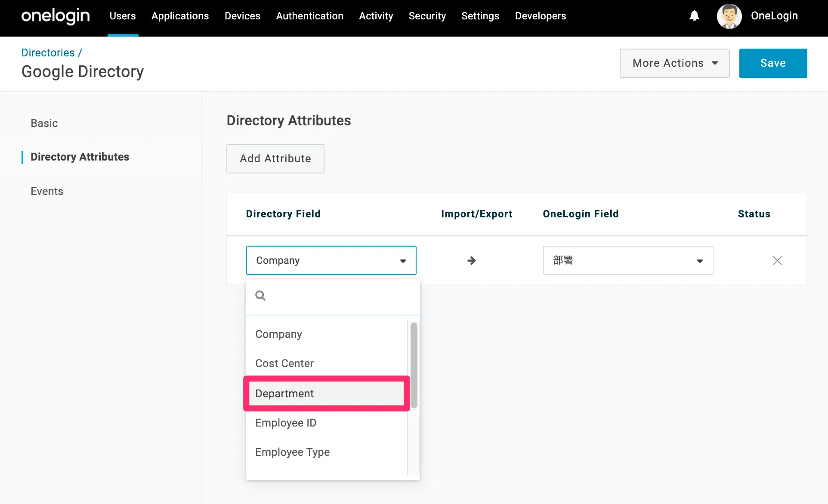Image resolution: width=828 pixels, height=504 pixels.
Task: Open the Company directory field dropdown
Action: tap(331, 260)
